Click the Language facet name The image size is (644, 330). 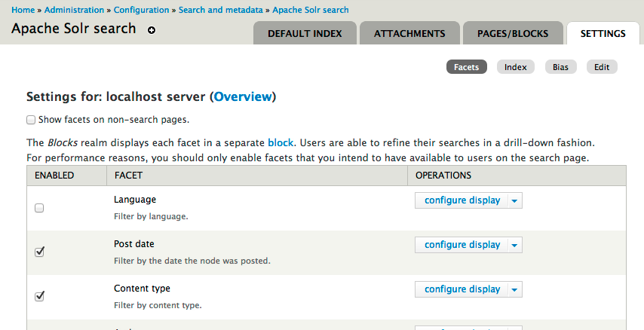[x=135, y=200]
